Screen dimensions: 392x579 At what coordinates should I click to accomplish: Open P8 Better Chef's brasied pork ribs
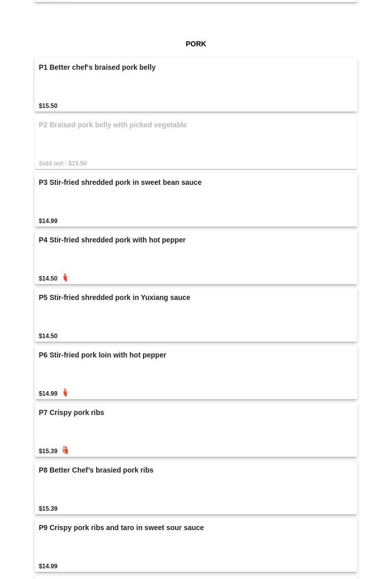click(x=96, y=470)
